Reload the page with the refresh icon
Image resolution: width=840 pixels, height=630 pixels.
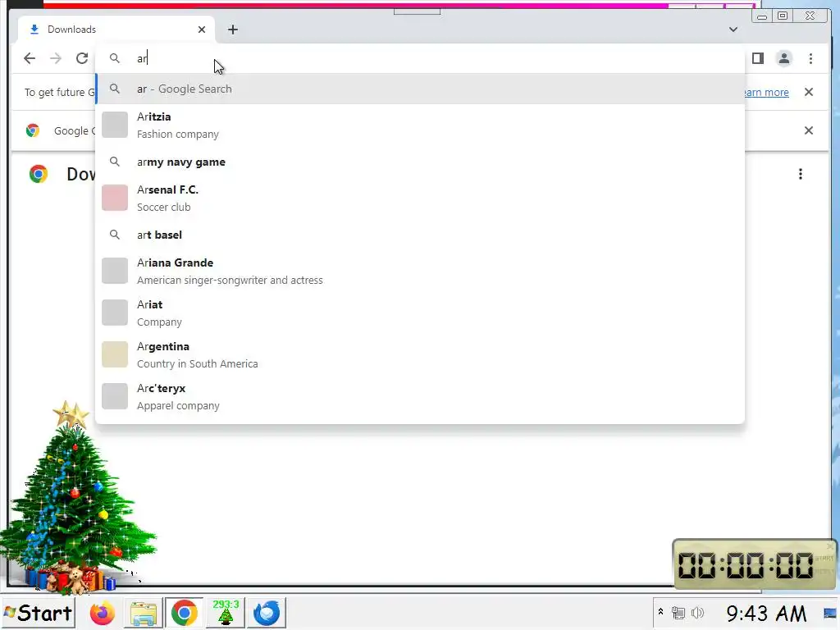[x=82, y=58]
